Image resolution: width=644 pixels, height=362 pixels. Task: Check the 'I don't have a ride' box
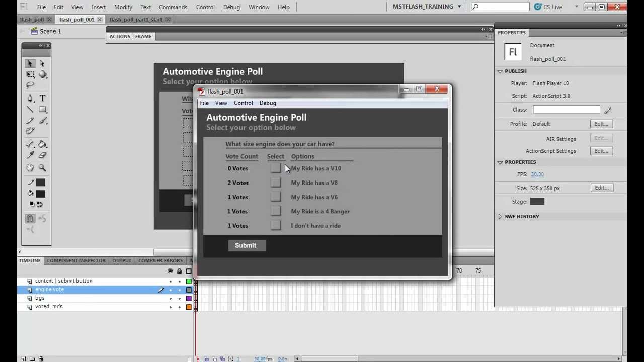tap(276, 225)
